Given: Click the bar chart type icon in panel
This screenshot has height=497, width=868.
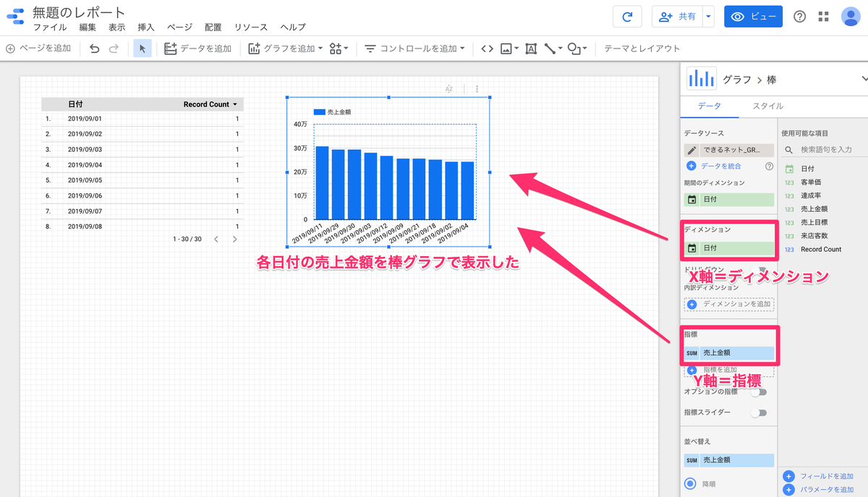Looking at the screenshot, I should click(x=701, y=79).
